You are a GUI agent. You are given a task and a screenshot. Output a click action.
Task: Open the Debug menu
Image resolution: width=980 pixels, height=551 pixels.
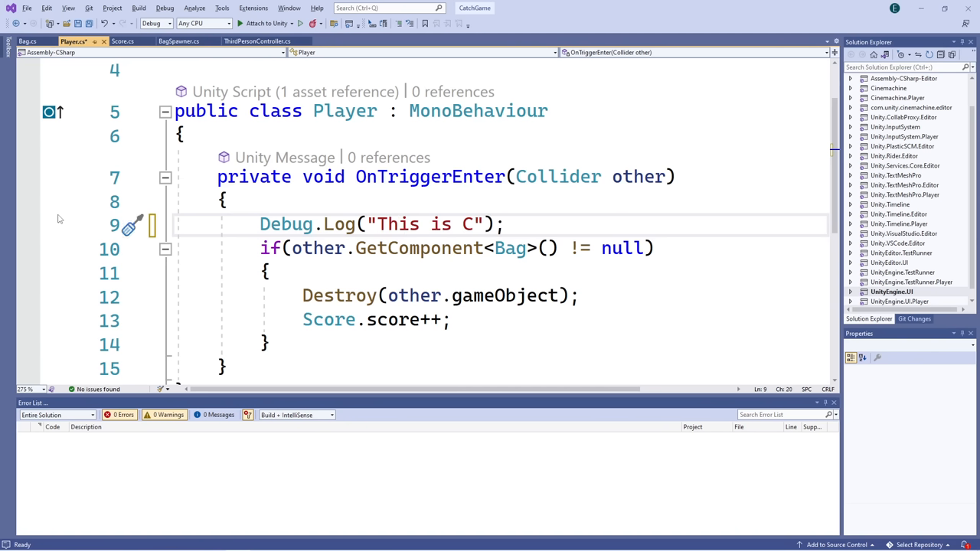coord(165,8)
